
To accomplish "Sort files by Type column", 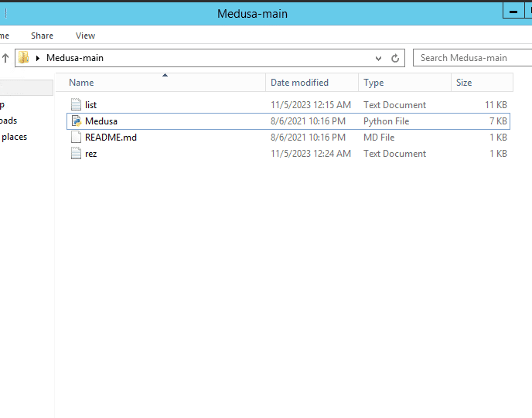I will (404, 83).
